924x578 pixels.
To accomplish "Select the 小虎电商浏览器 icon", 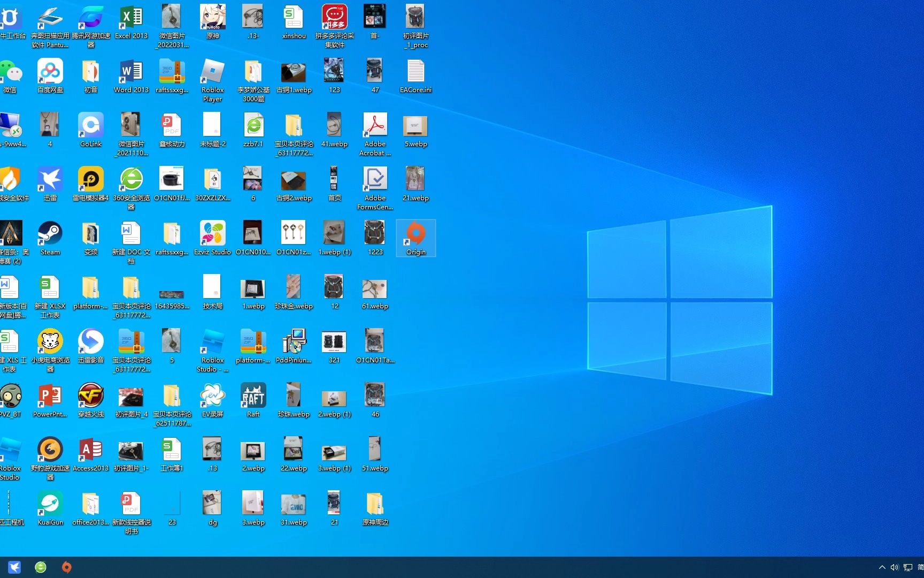I will click(x=50, y=351).
